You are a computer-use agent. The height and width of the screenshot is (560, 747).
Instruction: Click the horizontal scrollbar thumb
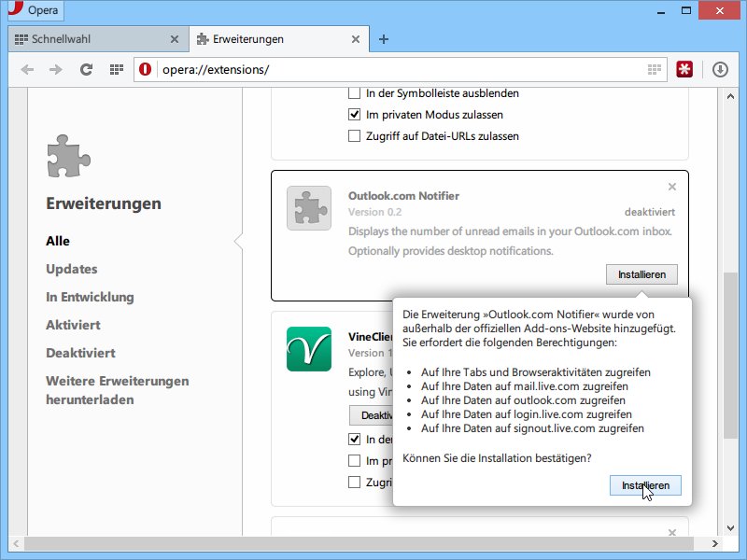click(359, 543)
